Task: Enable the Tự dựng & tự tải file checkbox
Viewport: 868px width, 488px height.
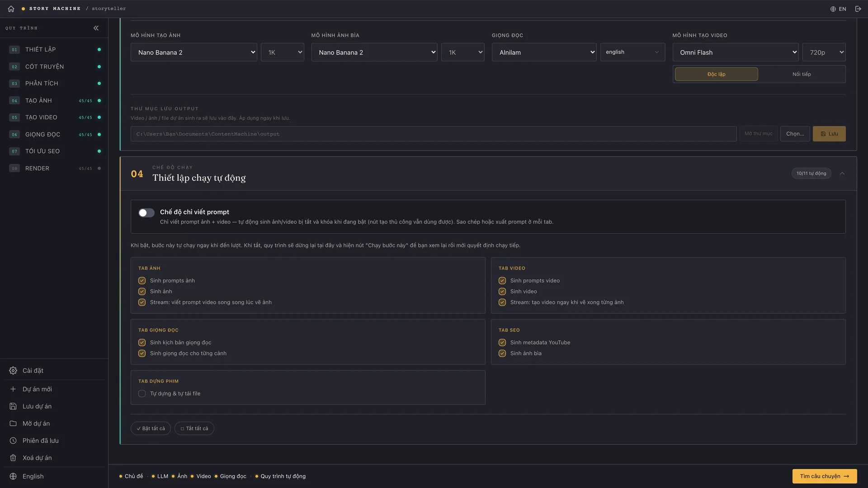Action: pos(142,394)
